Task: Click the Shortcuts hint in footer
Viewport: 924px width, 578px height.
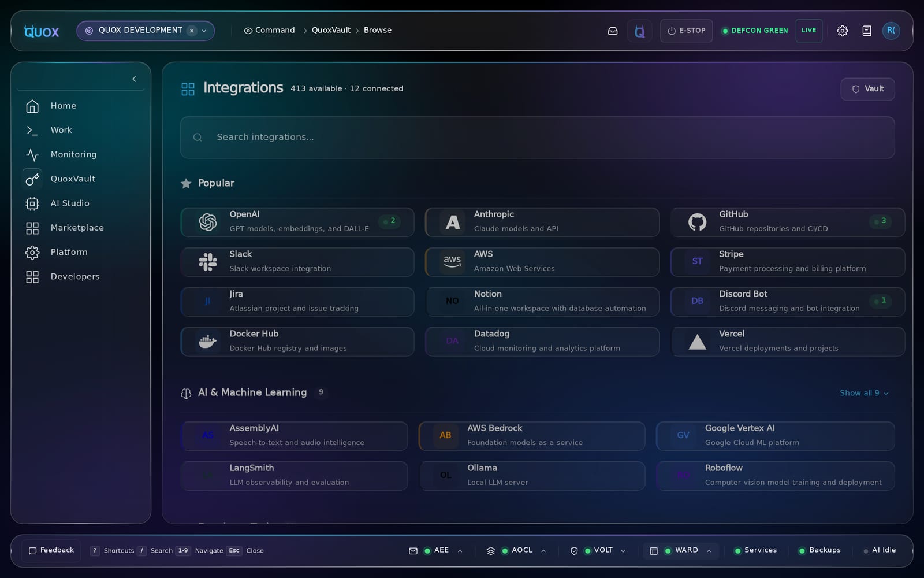Action: pyautogui.click(x=113, y=551)
